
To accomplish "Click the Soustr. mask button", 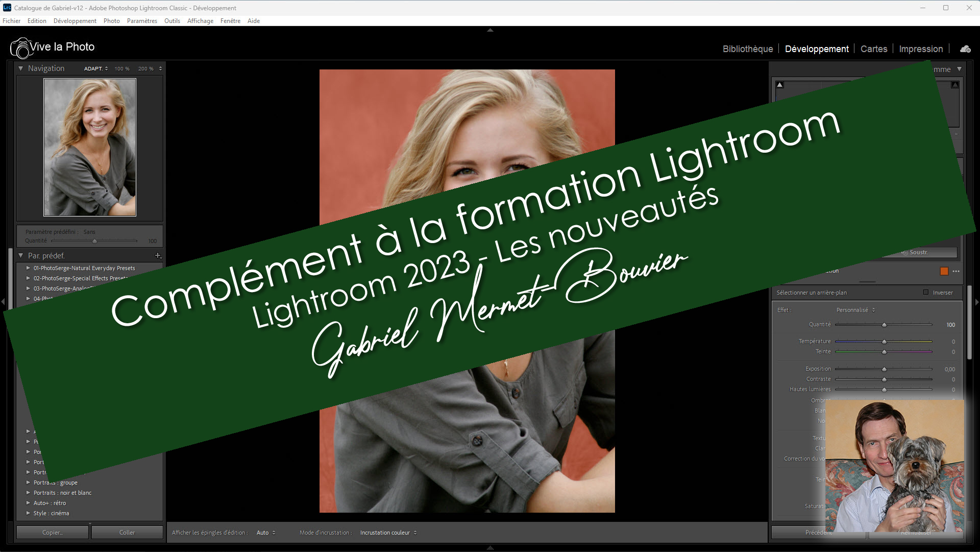I will [x=919, y=252].
